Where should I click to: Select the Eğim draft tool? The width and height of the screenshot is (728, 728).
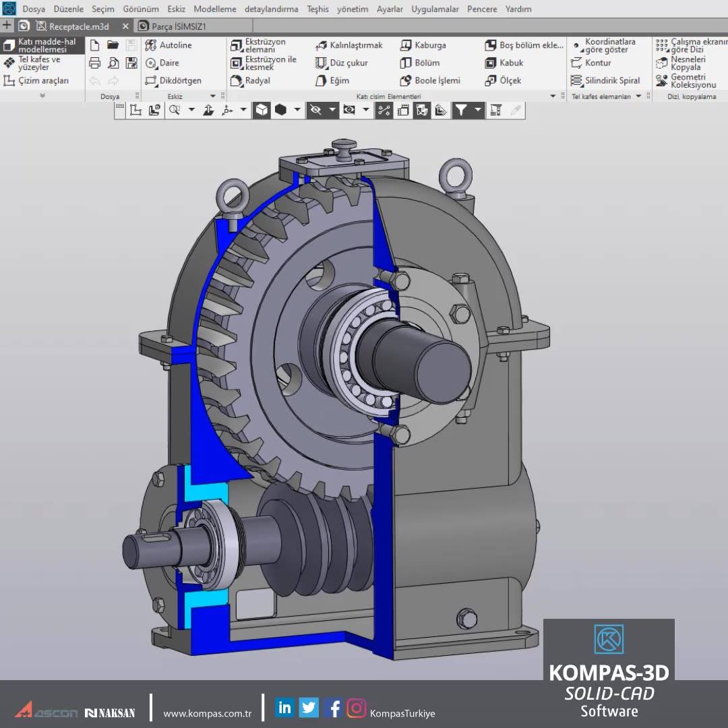[x=332, y=80]
